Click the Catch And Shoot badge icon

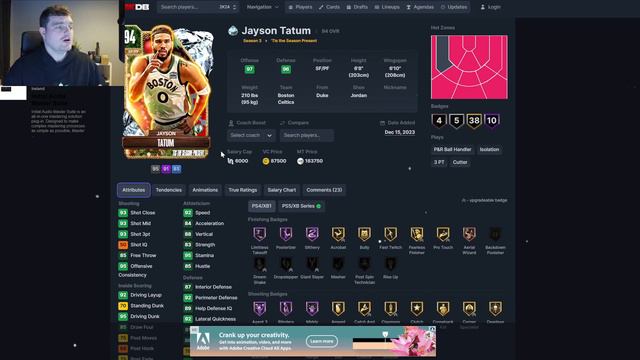pyautogui.click(x=364, y=309)
